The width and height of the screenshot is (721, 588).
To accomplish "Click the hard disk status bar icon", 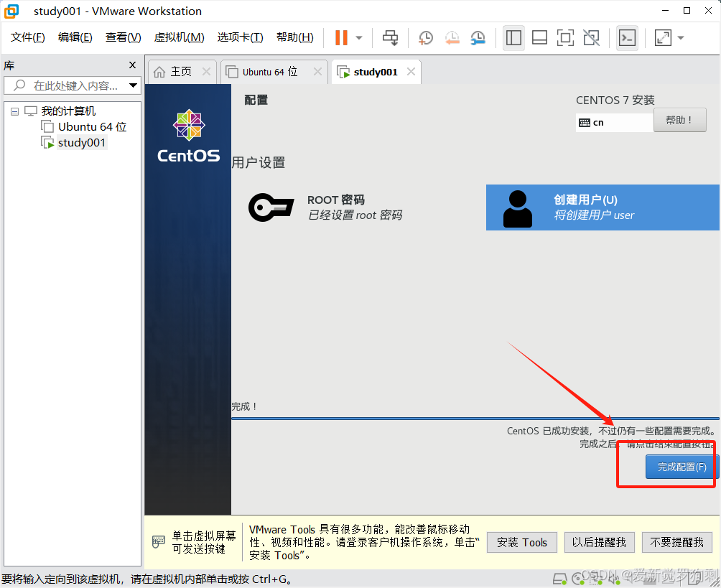I will [x=559, y=579].
